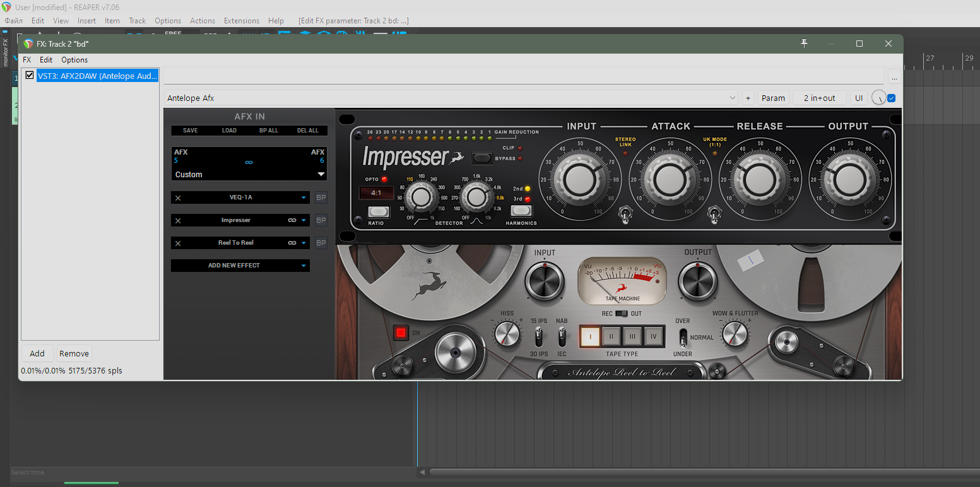The image size is (980, 487).
Task: Open the ADD NEW EFFECT dropdown
Action: [240, 266]
